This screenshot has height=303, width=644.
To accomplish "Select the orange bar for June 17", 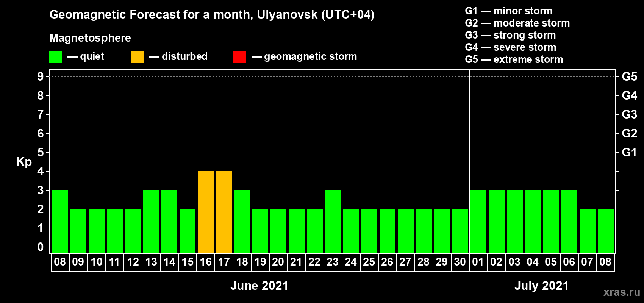I will click(x=224, y=212).
